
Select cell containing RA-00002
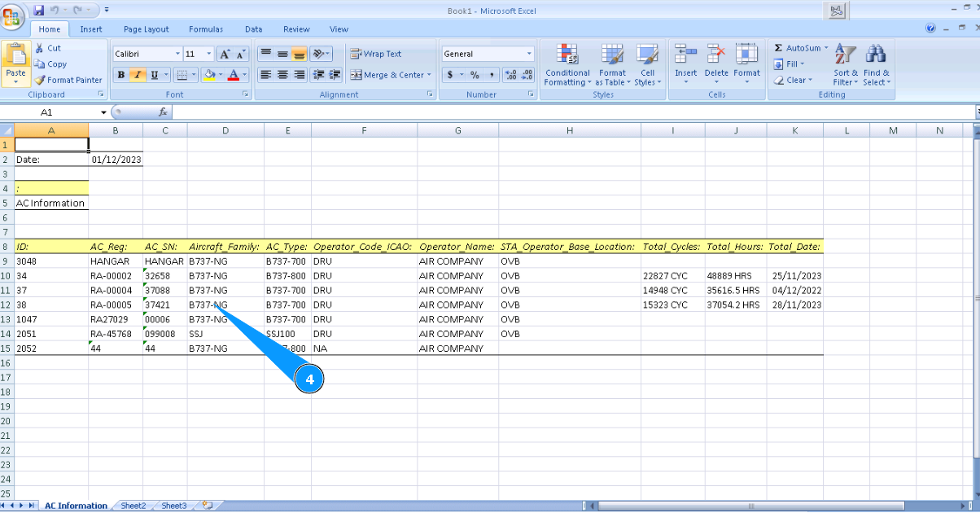pyautogui.click(x=115, y=276)
